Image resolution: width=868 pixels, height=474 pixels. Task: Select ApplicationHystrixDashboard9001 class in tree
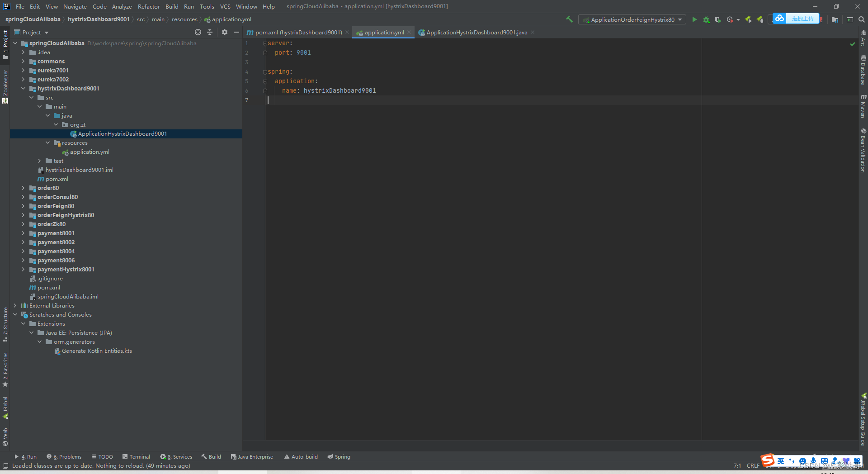(122, 134)
